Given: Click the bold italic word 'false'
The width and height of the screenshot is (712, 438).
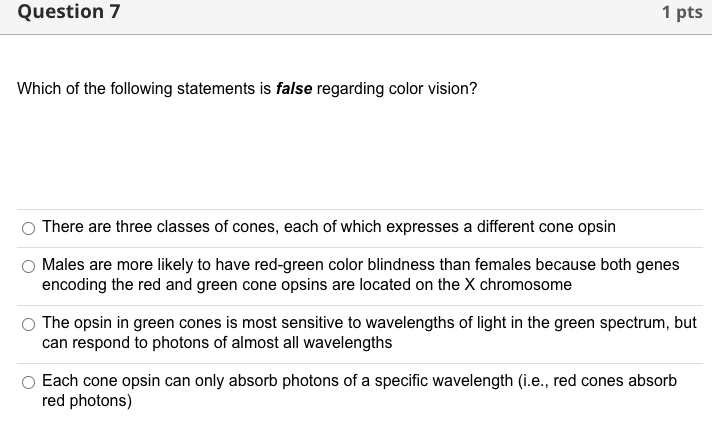Looking at the screenshot, I should 294,89.
